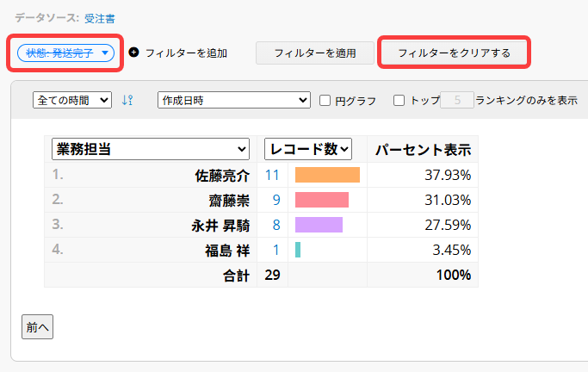Click the orange bar for 佐藤亮介

[x=327, y=175]
